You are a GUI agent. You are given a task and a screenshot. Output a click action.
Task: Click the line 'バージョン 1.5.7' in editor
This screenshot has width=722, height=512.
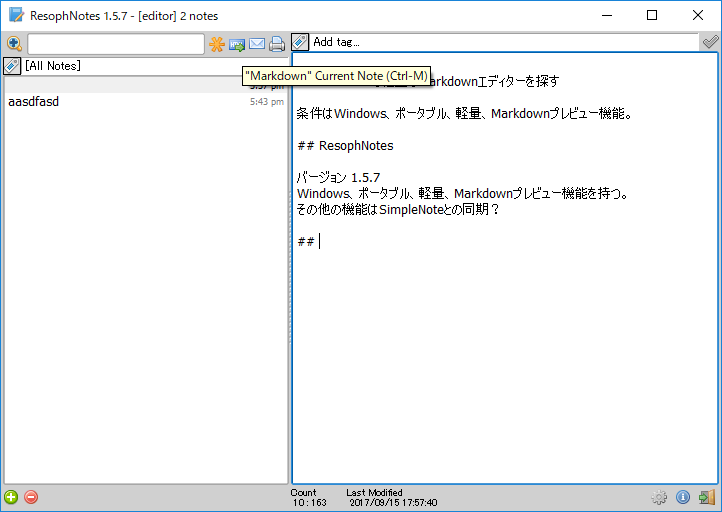pos(338,178)
